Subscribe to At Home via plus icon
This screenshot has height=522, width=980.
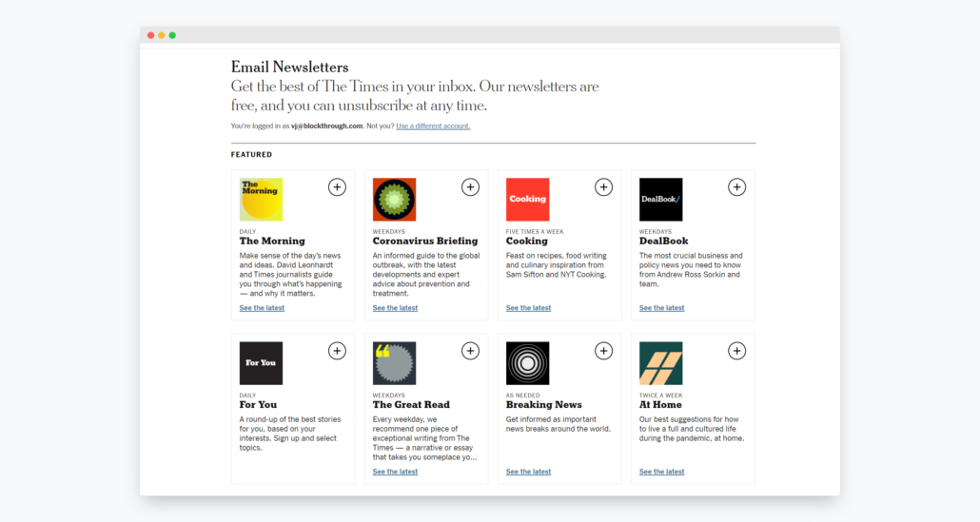[736, 351]
